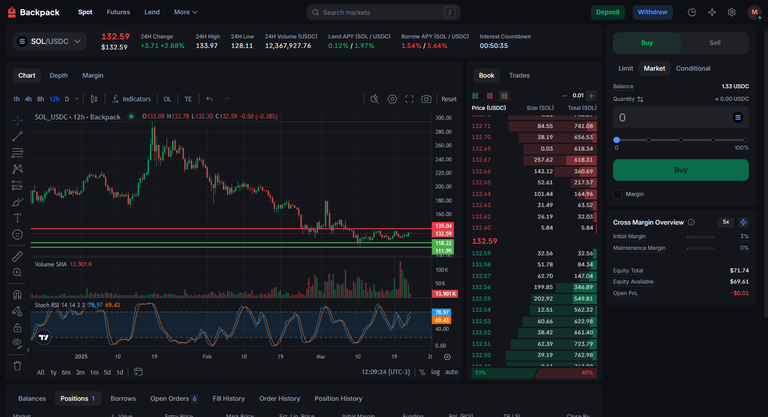Select the Conditional order type
The image size is (768, 417).
tap(693, 69)
